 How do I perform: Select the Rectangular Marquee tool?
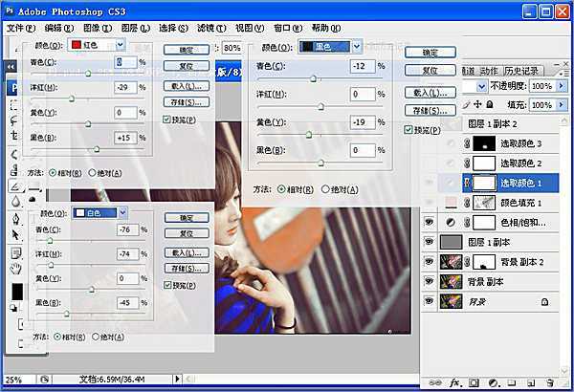(14, 105)
